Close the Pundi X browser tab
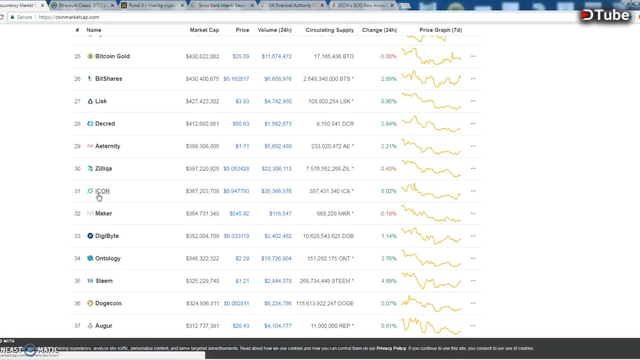The image size is (640, 360). click(182, 5)
